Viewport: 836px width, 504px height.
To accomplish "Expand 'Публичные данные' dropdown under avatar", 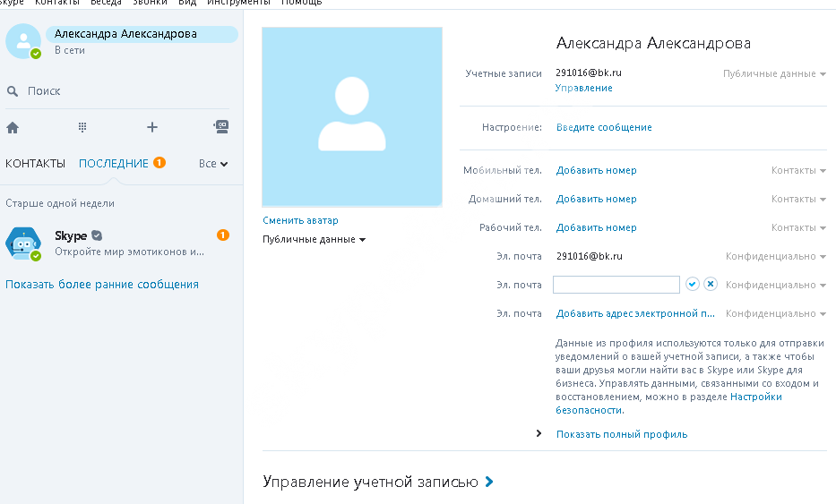I will [x=314, y=239].
